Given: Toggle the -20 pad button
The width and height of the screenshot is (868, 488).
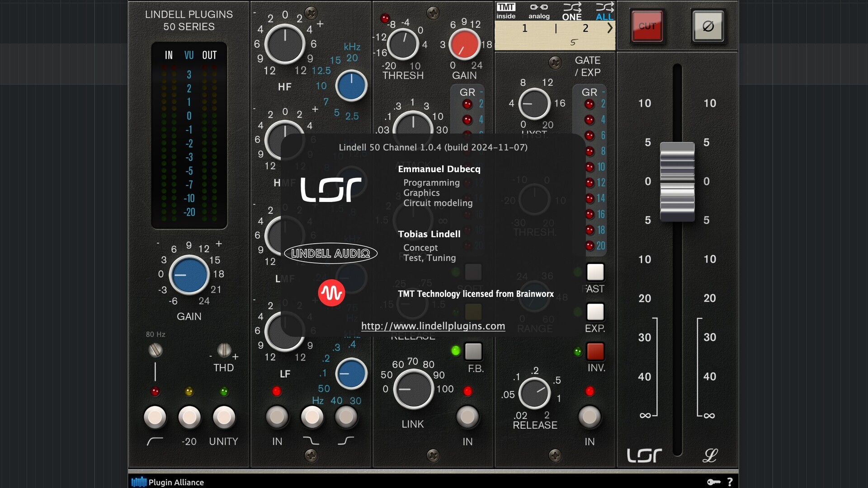Looking at the screenshot, I should pyautogui.click(x=189, y=417).
